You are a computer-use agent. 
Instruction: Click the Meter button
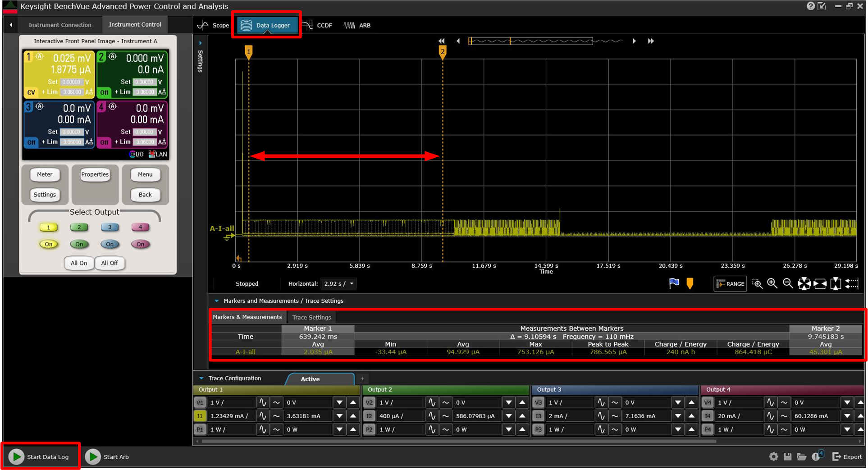(45, 174)
